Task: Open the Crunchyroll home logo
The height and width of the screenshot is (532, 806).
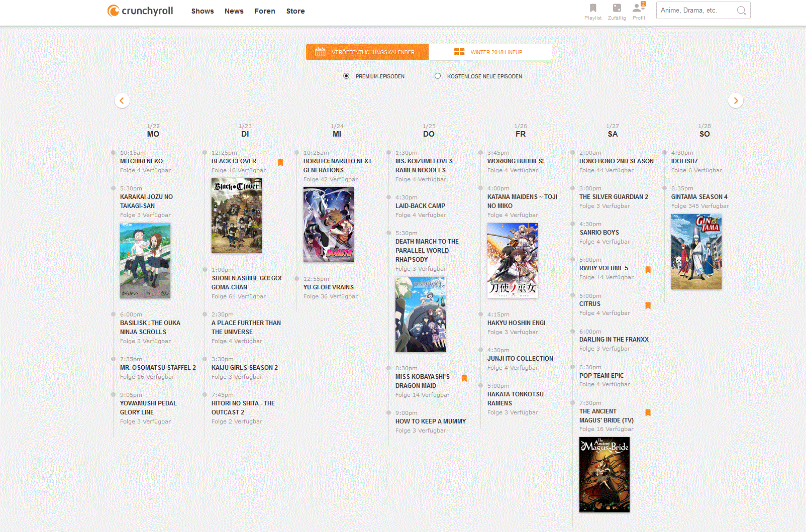Action: (140, 11)
